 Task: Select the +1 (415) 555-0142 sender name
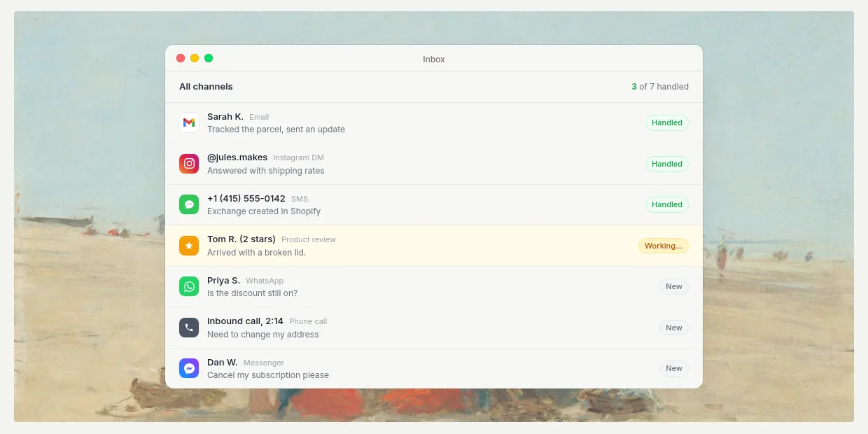(x=246, y=198)
